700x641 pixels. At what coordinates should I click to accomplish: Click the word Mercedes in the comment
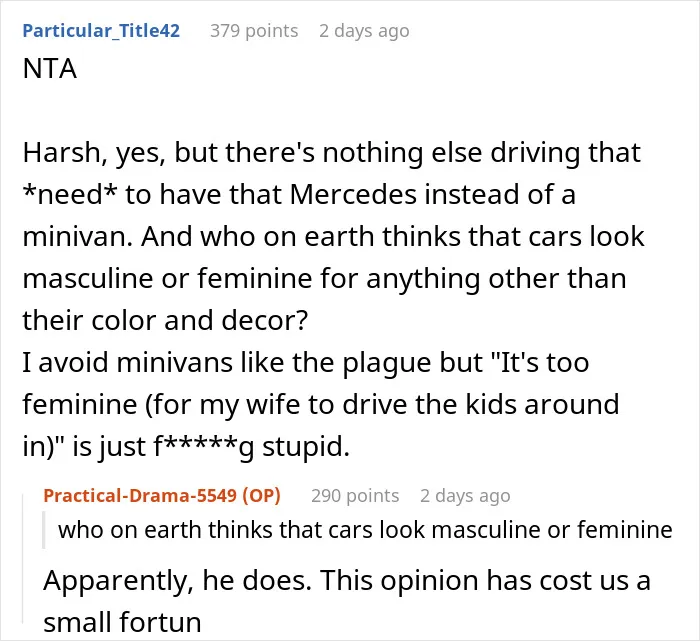[353, 195]
